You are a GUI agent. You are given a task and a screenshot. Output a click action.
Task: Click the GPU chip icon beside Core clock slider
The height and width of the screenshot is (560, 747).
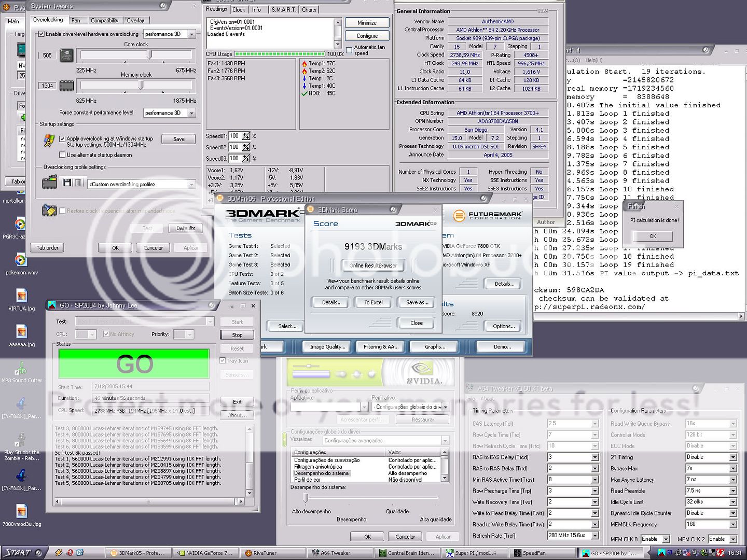(66, 55)
